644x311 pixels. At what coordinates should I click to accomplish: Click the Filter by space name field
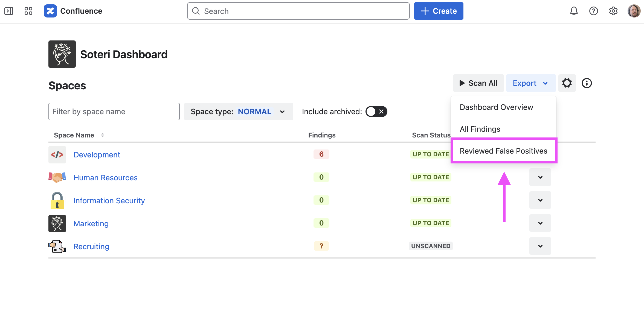click(x=114, y=112)
